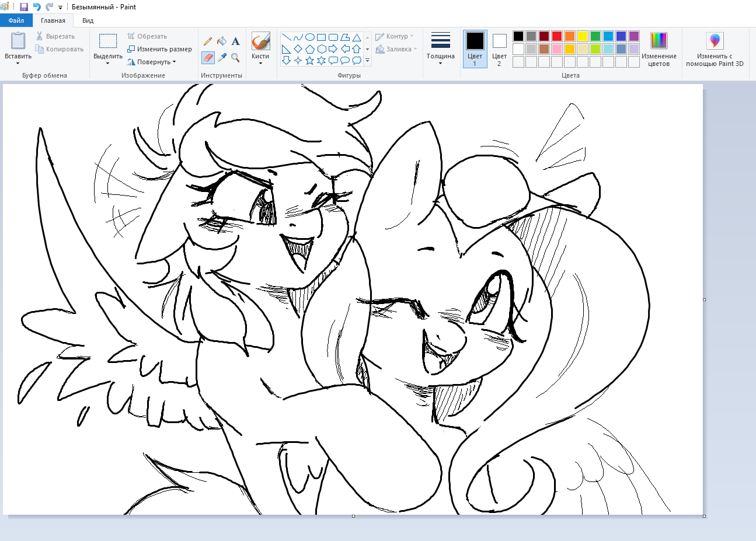The height and width of the screenshot is (541, 756).
Task: Switch to the Вид ribbon tab
Action: (88, 20)
